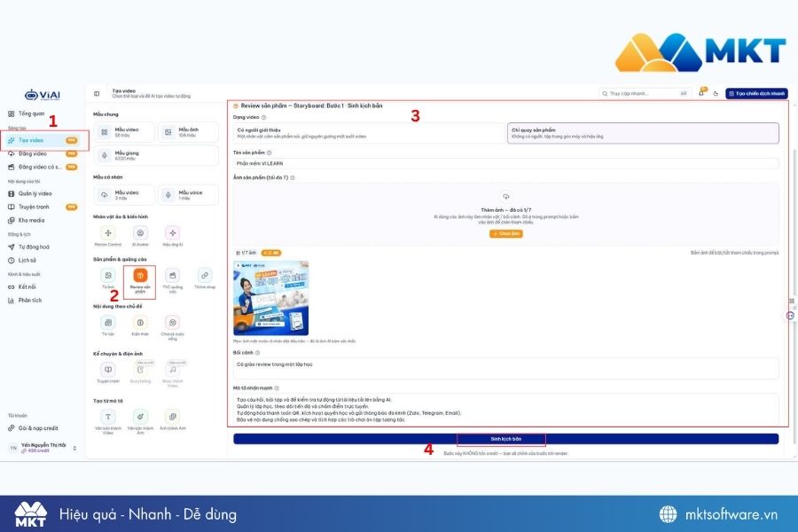Click the upload cloud icon in image area
The width and height of the screenshot is (798, 532).
[x=506, y=197]
